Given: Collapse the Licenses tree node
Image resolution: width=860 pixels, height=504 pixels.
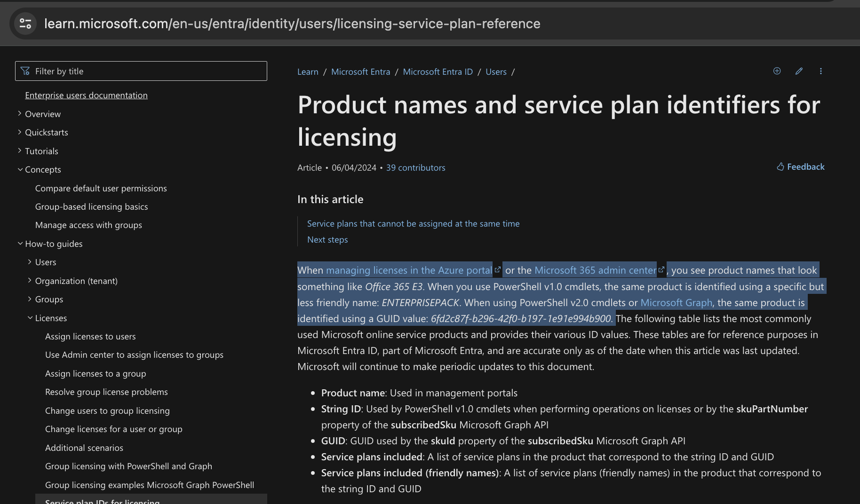Looking at the screenshot, I should 30,318.
